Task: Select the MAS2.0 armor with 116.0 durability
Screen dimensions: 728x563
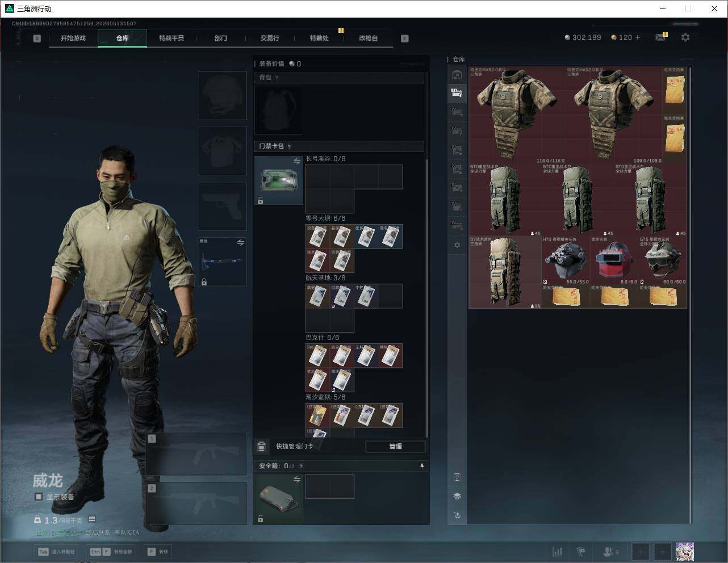Action: tap(517, 115)
